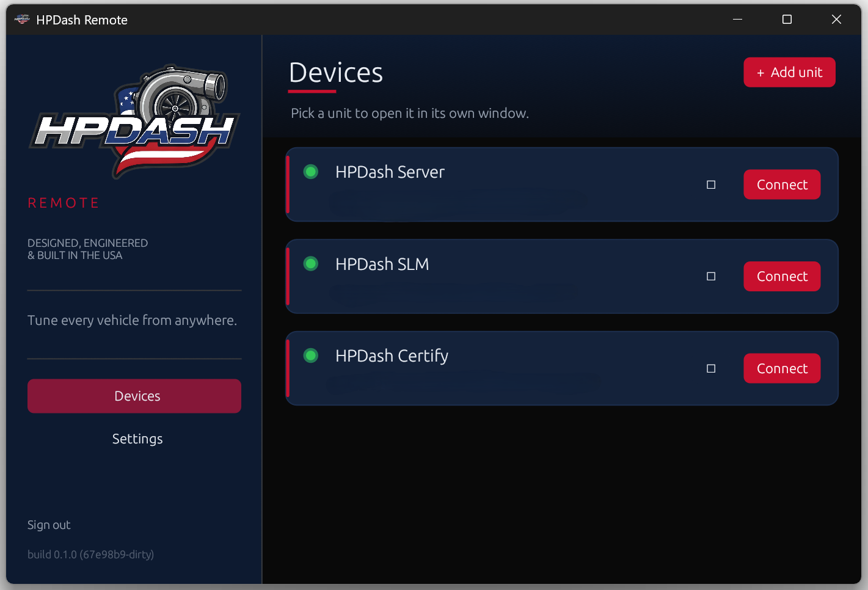The width and height of the screenshot is (868, 590).
Task: Connect to HPDash Certify
Action: [782, 368]
